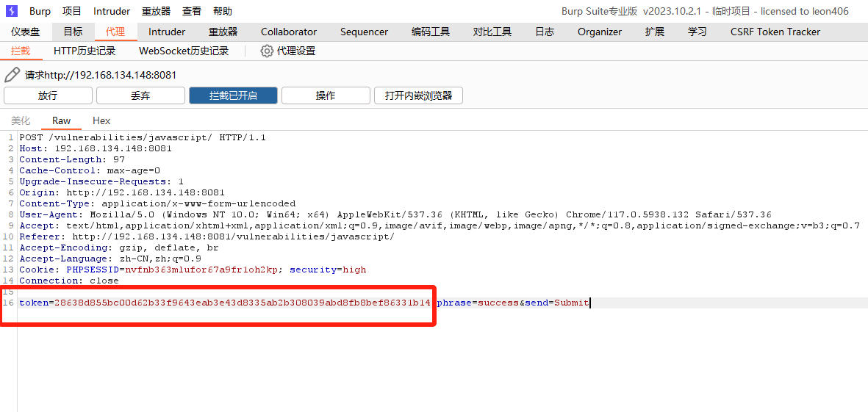Click the Host header line
868x412 pixels.
[96, 148]
